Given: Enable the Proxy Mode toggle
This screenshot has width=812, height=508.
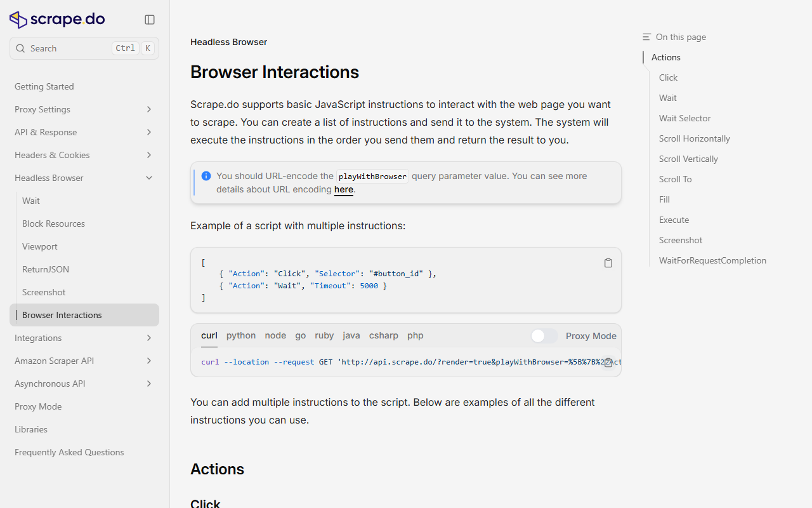Looking at the screenshot, I should click(x=543, y=336).
